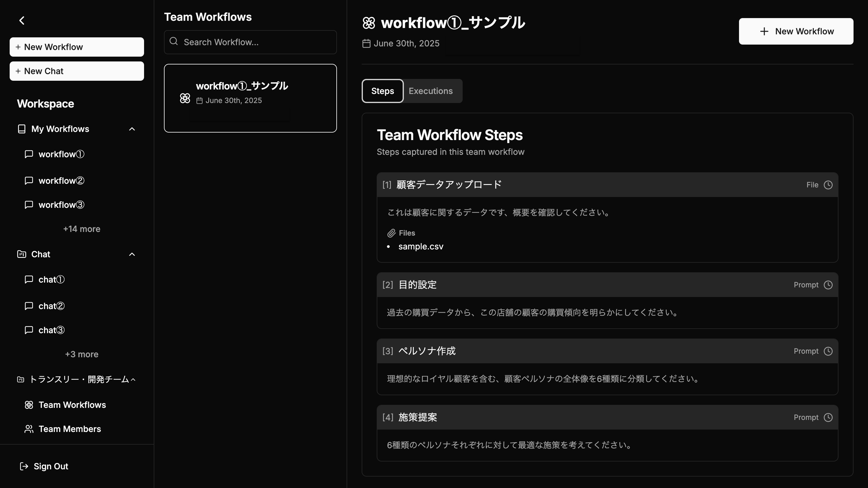The image size is (868, 488).
Task: Click the step header 施策提案
Action: coord(607,418)
